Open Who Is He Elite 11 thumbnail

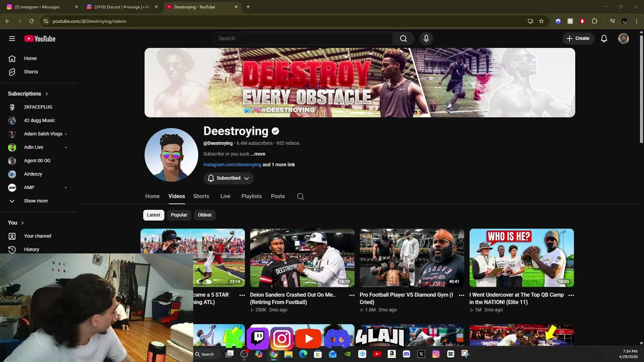point(522,257)
